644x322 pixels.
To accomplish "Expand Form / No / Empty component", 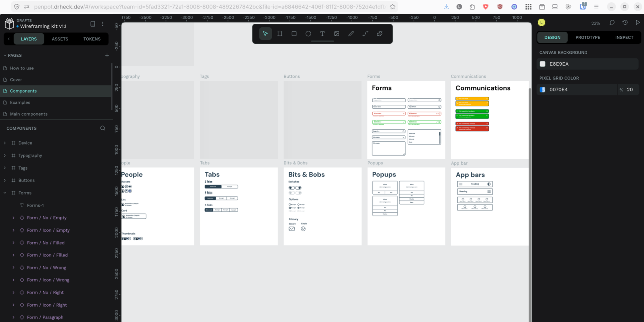I will point(13,218).
